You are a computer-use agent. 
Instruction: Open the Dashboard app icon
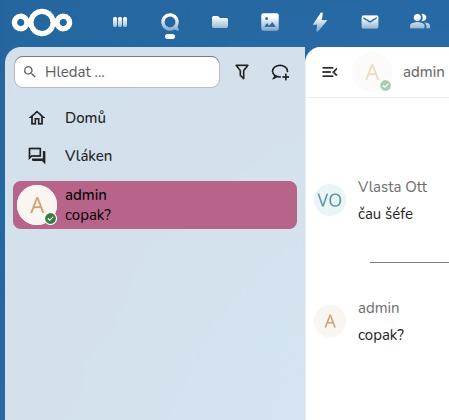tap(120, 22)
